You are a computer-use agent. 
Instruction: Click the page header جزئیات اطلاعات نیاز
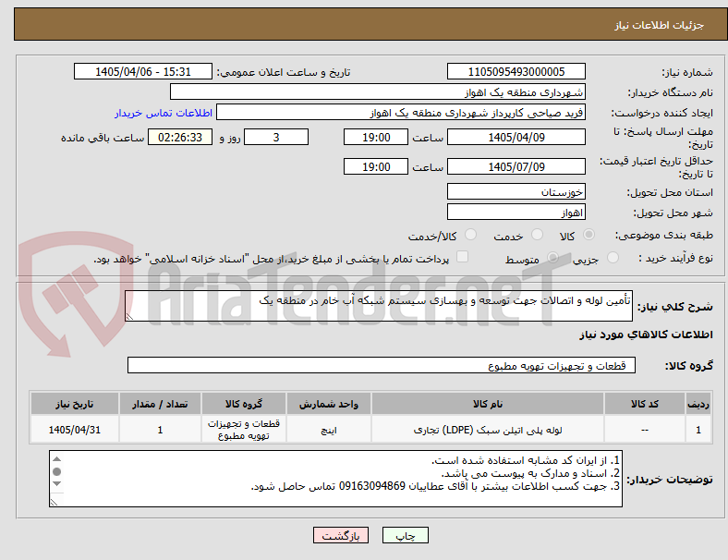pos(660,25)
